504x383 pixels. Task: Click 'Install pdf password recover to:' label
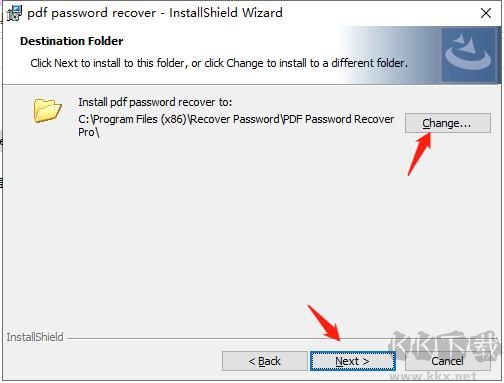(x=155, y=102)
